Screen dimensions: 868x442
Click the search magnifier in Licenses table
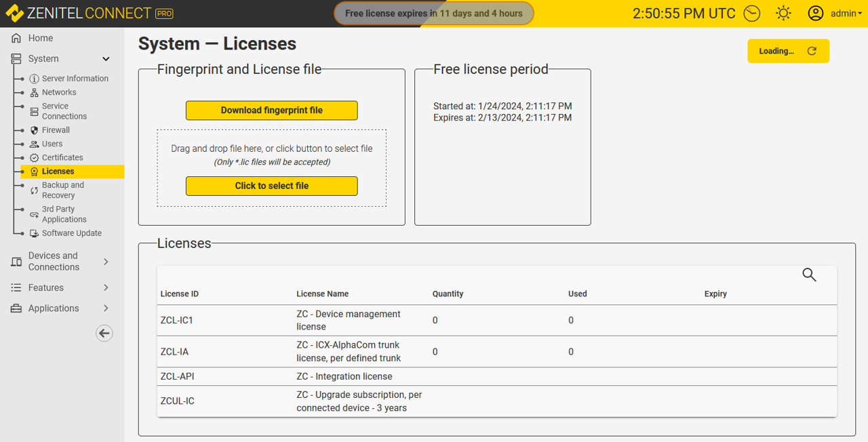809,275
